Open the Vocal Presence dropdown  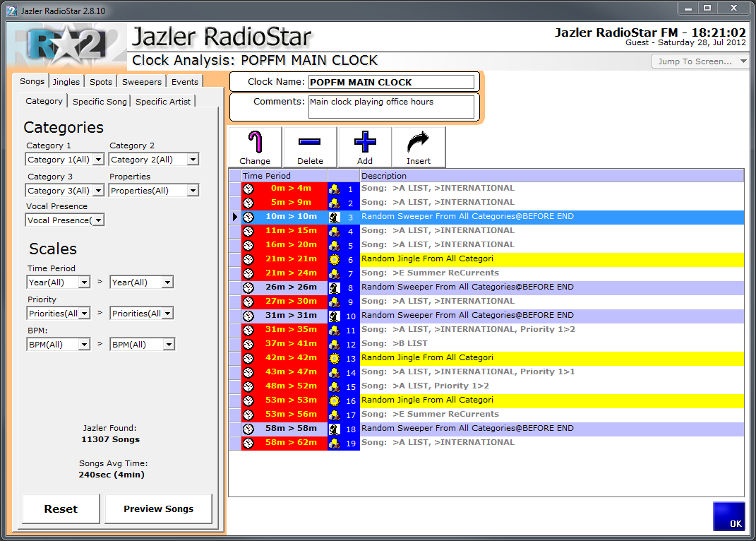[98, 220]
